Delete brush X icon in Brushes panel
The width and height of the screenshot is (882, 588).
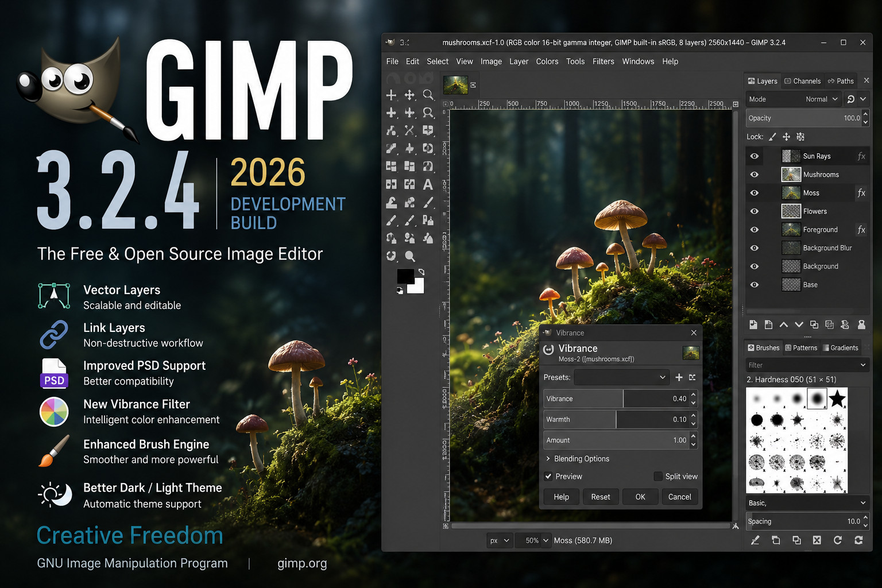click(817, 540)
